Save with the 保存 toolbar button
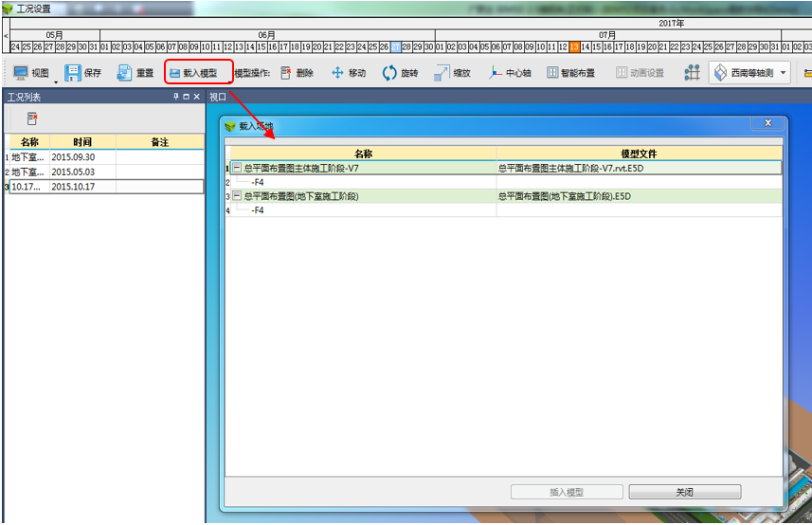Screen dimensions: 812x525 point(82,73)
